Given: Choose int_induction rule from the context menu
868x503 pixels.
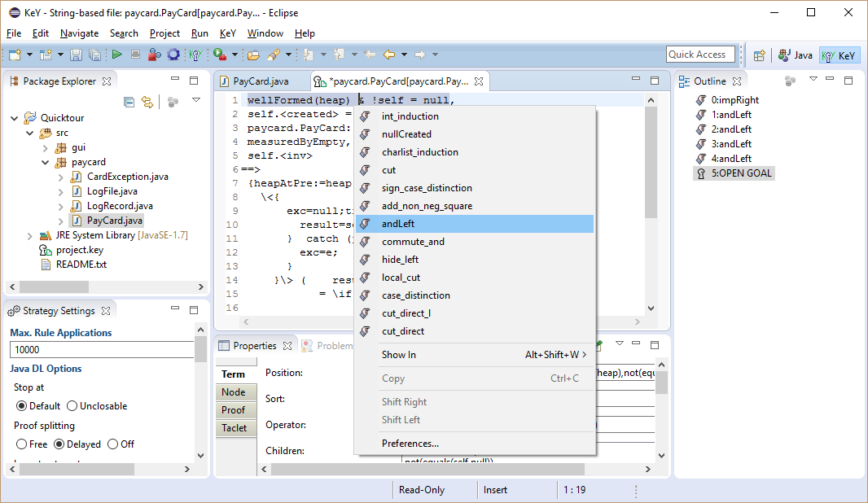Looking at the screenshot, I should [x=475, y=116].
